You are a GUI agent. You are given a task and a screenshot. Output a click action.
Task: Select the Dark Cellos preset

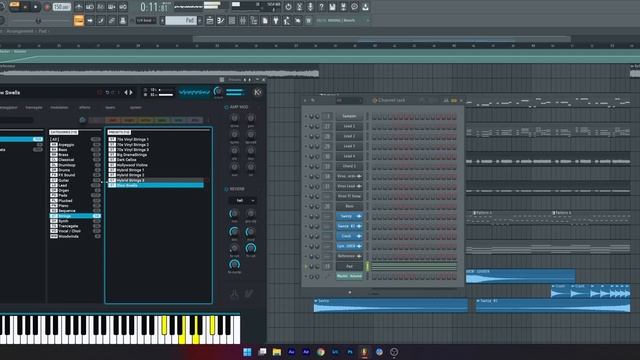(x=156, y=160)
